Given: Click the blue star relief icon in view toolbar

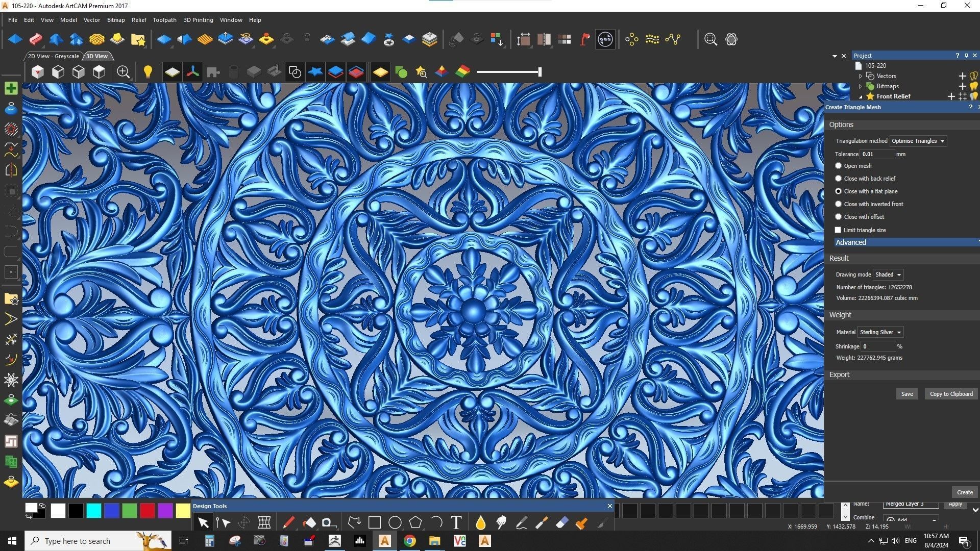Looking at the screenshot, I should 315,72.
